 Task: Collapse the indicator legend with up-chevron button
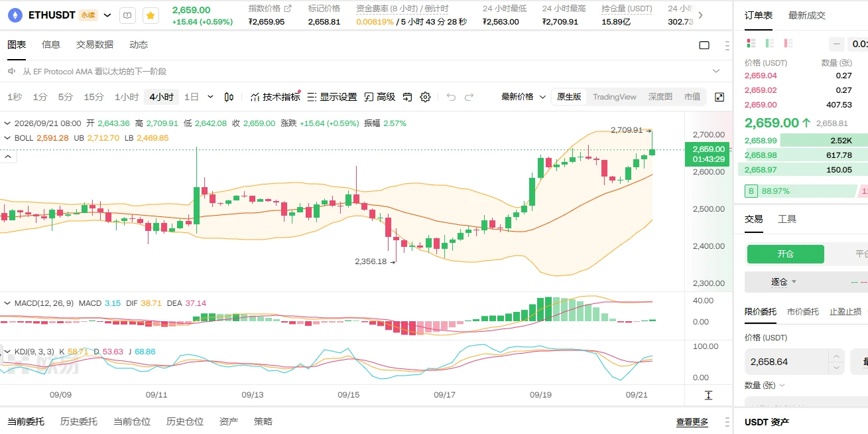[x=9, y=157]
